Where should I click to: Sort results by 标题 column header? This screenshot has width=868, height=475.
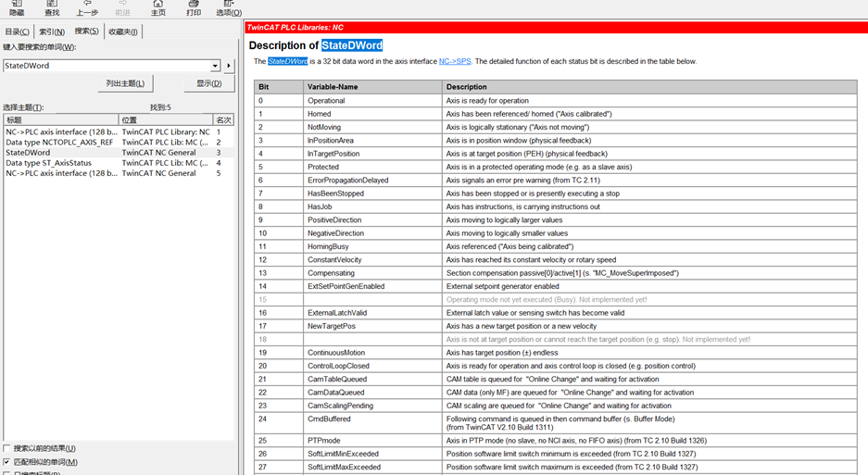(x=61, y=120)
